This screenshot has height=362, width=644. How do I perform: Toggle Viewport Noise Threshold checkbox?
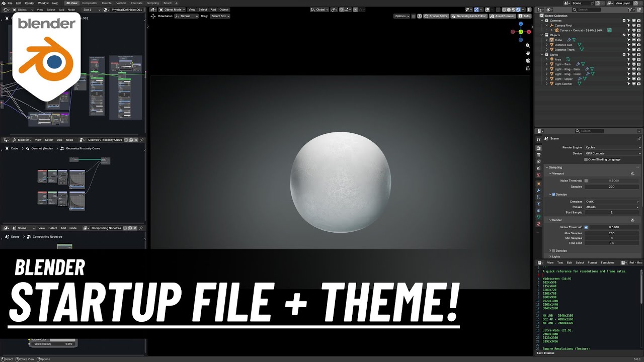pyautogui.click(x=586, y=180)
